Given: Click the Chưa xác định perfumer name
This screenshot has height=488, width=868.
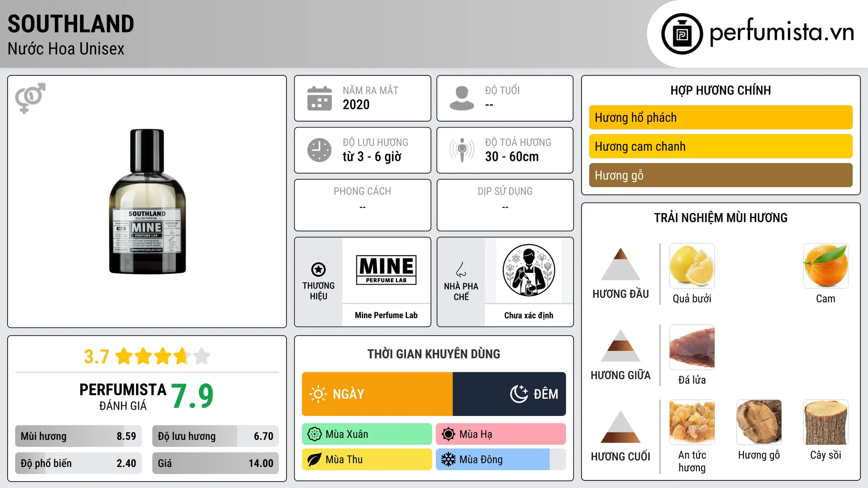Looking at the screenshot, I should tap(529, 315).
